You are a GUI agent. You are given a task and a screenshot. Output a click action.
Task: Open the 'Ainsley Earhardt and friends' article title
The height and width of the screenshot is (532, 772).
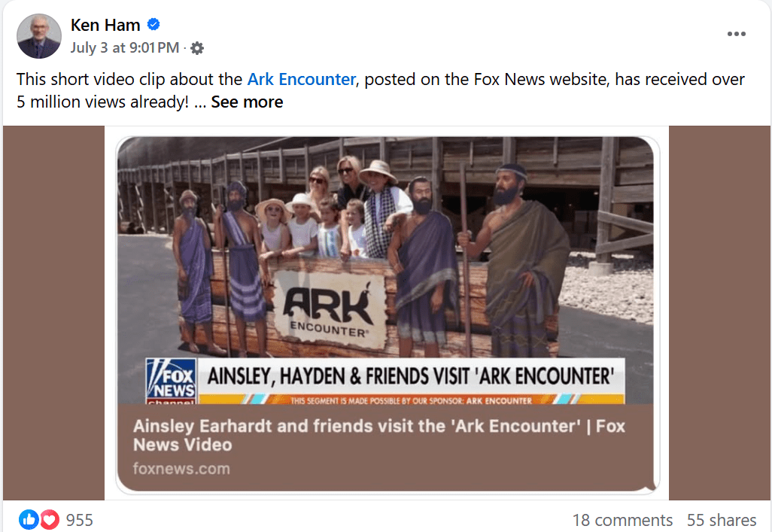(x=379, y=435)
